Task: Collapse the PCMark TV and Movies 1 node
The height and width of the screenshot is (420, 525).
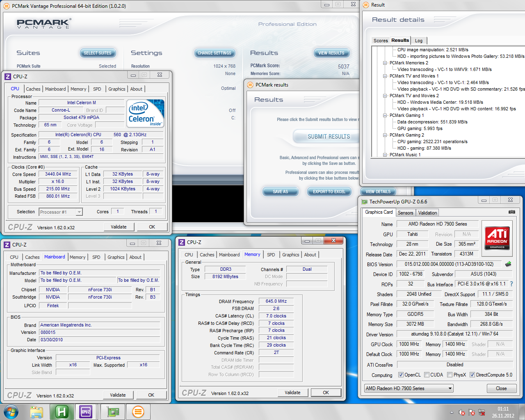Action: 385,76
